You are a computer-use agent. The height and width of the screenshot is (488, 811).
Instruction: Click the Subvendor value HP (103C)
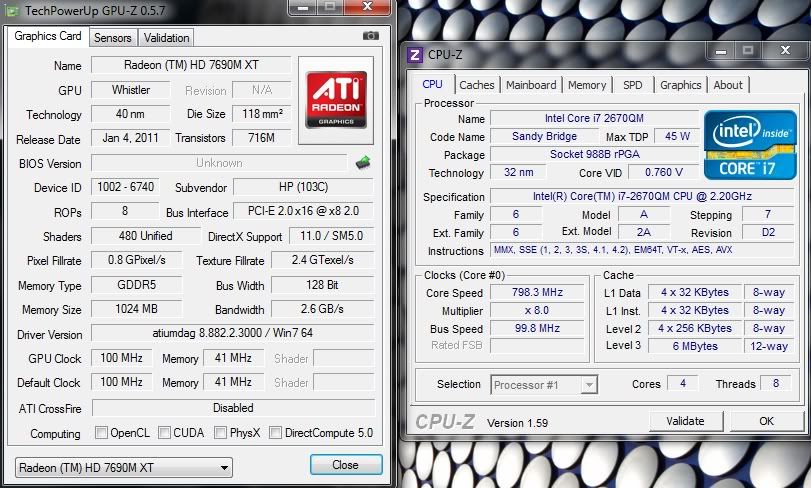click(x=303, y=187)
